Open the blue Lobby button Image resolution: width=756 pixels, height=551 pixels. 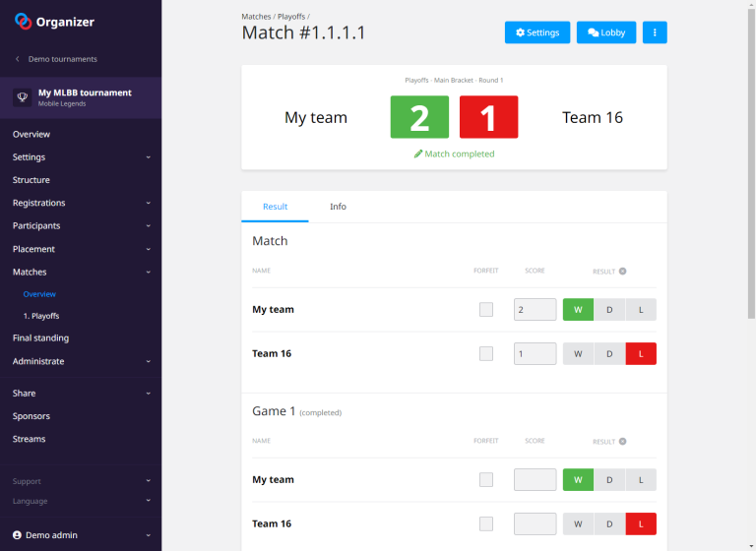click(x=605, y=32)
